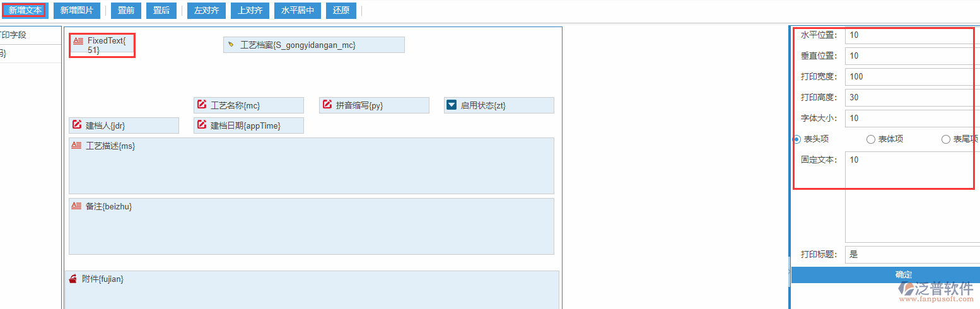The width and height of the screenshot is (980, 309).
Task: Click edit icon beside 工艺名称{mc}
Action: point(202,105)
